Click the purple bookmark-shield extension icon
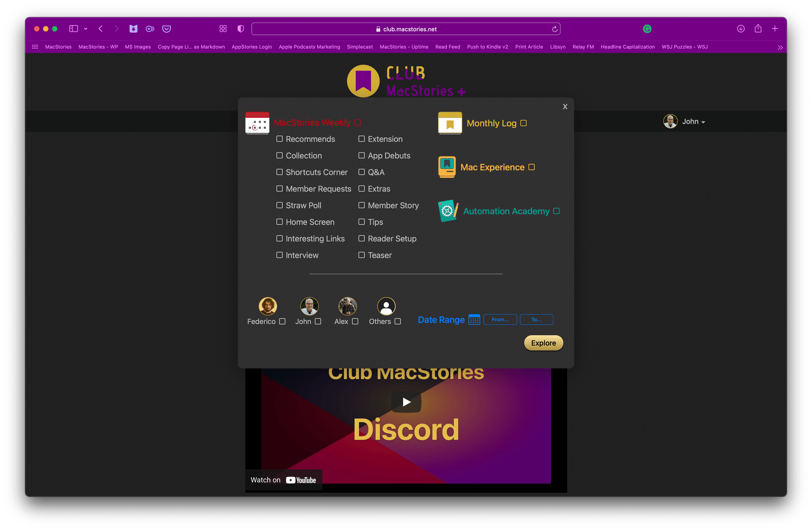 tap(134, 29)
